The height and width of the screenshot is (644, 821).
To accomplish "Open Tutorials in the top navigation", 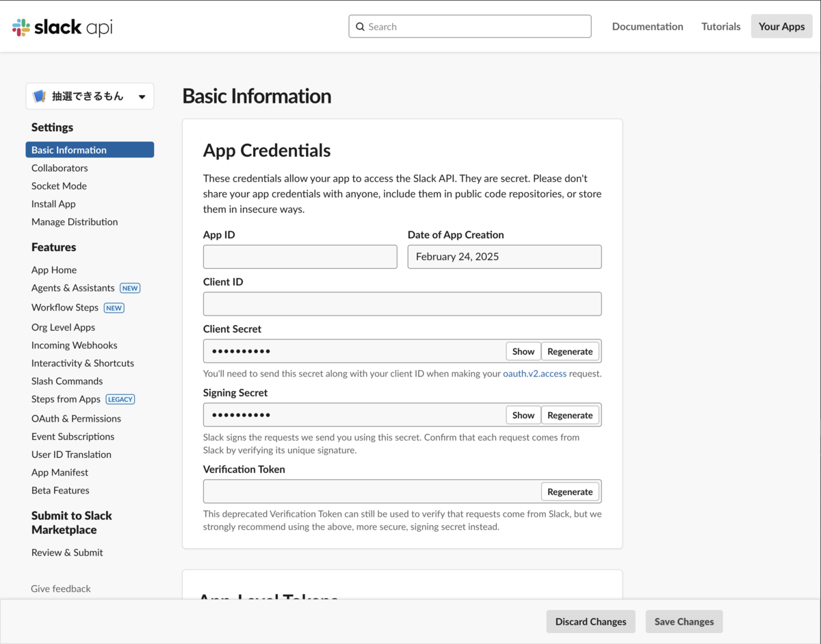I will [720, 27].
